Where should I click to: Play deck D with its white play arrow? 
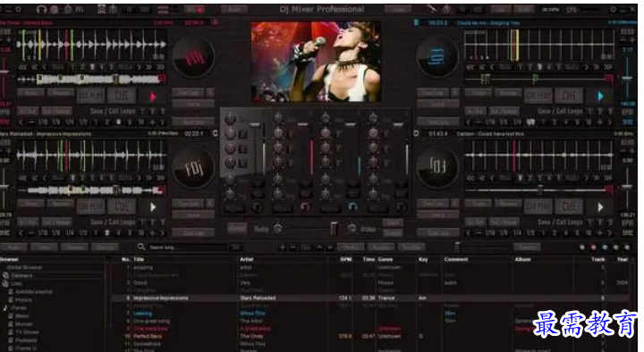[x=600, y=207]
